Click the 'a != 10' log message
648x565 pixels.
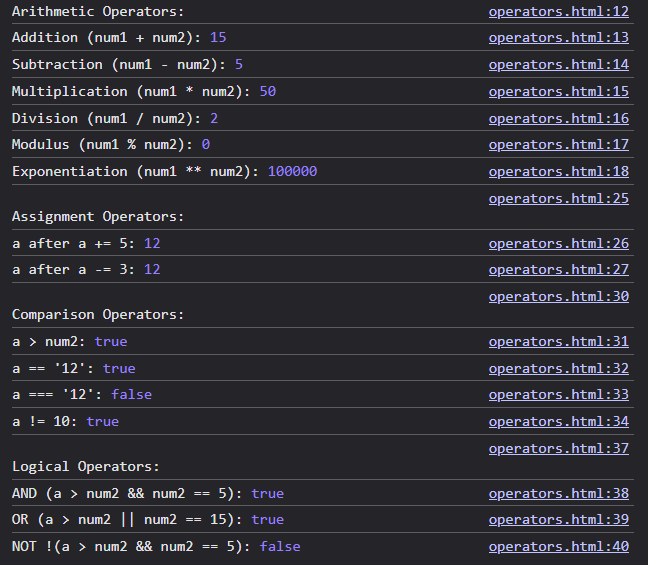pyautogui.click(x=65, y=422)
